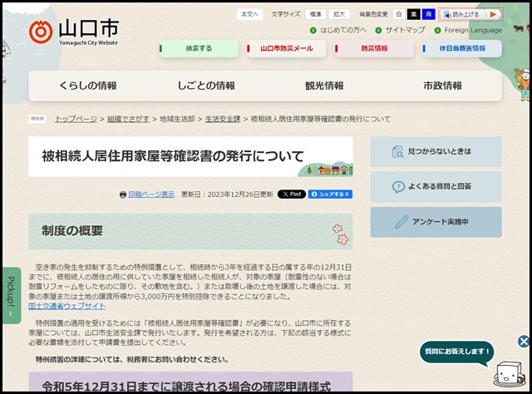Screen dimensions: 532x394
Task: Click the 検索する button
Action: point(199,48)
